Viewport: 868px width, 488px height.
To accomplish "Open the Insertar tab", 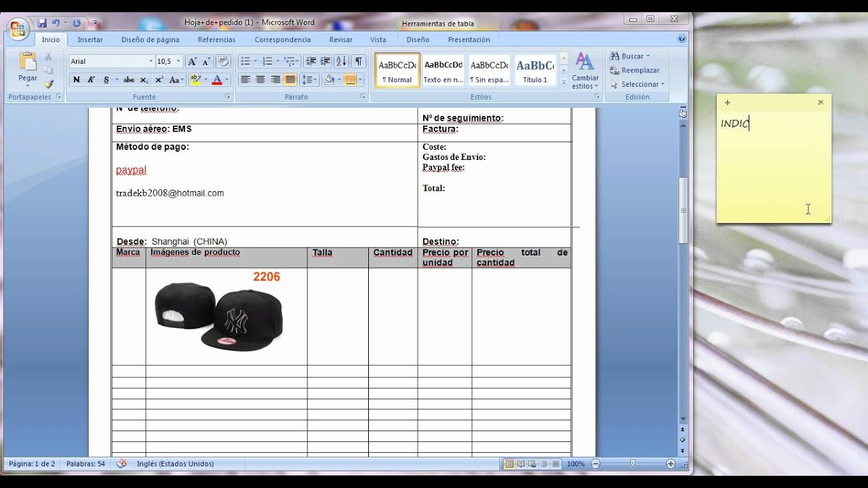I will click(90, 39).
